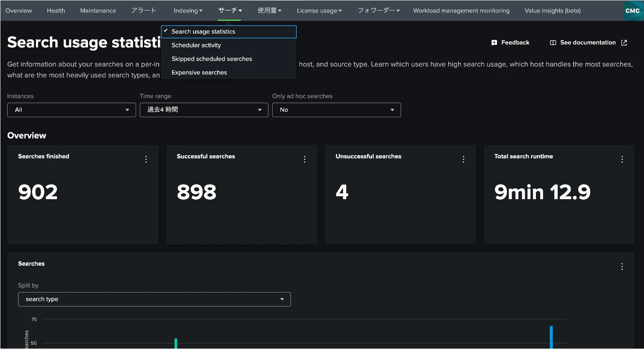Open the Total search runtime card options menu

click(622, 159)
